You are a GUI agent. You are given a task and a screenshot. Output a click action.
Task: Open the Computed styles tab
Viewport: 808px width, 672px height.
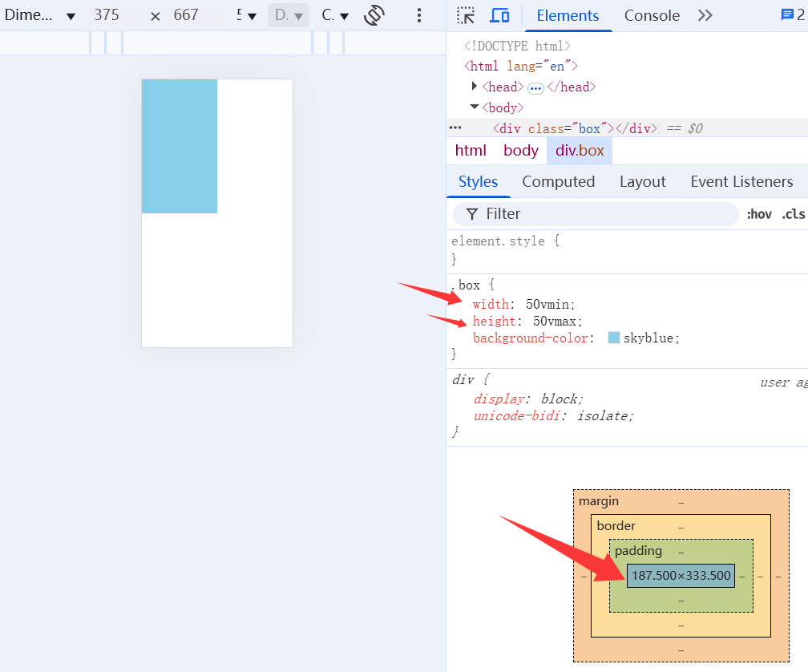(558, 182)
